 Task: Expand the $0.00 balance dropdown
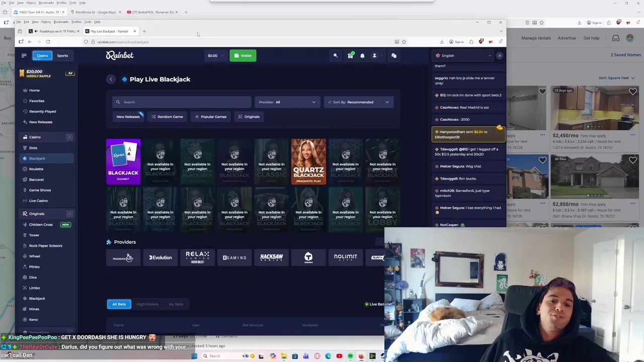click(x=215, y=56)
